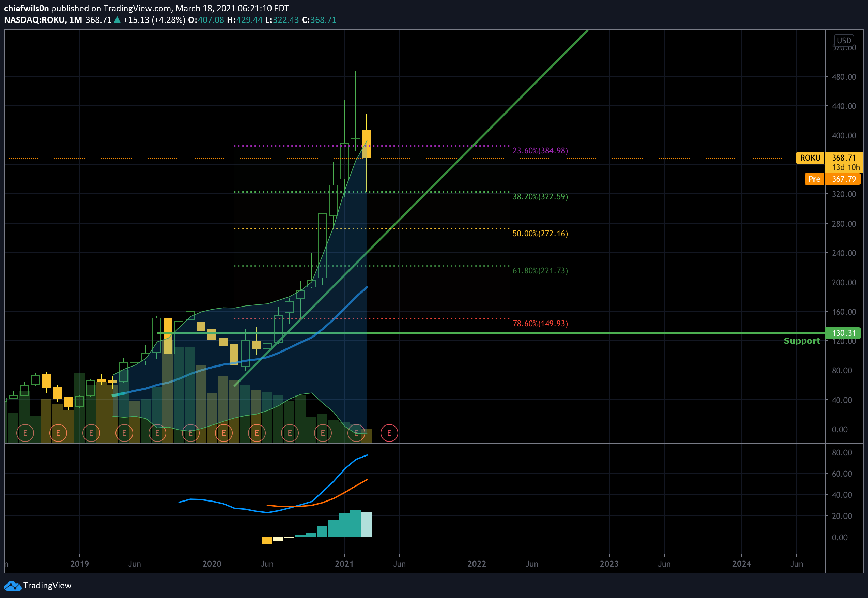Click the 320.00 price axis label
Viewport: 868px width, 598px height.
pyautogui.click(x=844, y=194)
